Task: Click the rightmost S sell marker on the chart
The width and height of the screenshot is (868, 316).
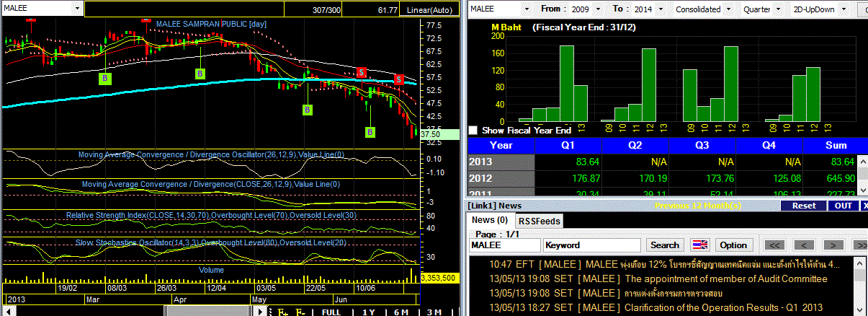Action: (x=398, y=79)
